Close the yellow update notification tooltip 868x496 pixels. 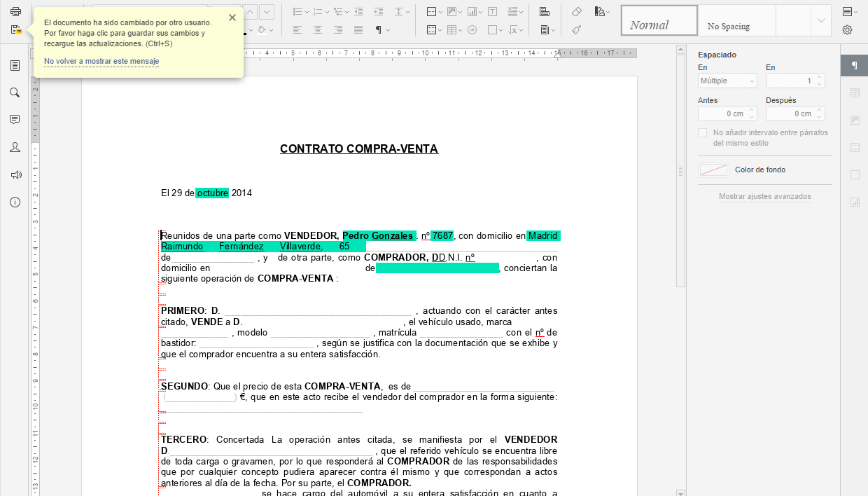coord(232,18)
